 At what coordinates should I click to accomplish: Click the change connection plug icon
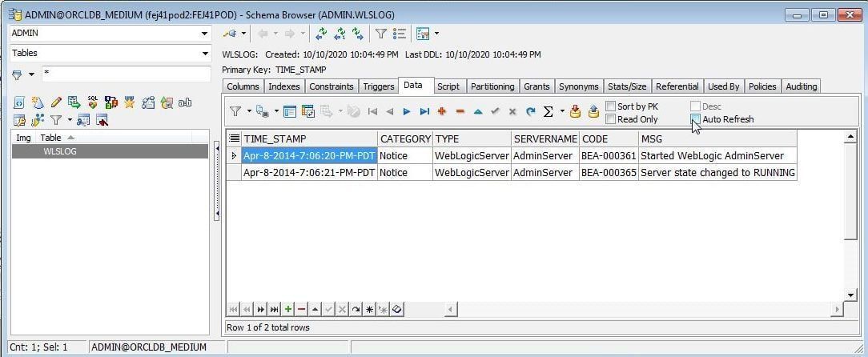pyautogui.click(x=229, y=34)
